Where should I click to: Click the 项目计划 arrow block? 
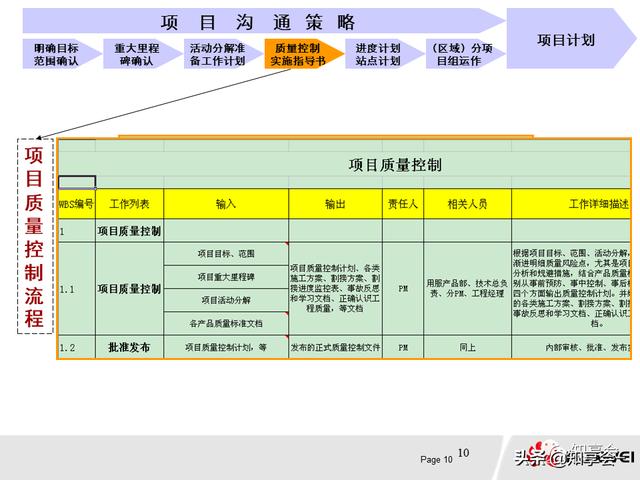[566, 40]
